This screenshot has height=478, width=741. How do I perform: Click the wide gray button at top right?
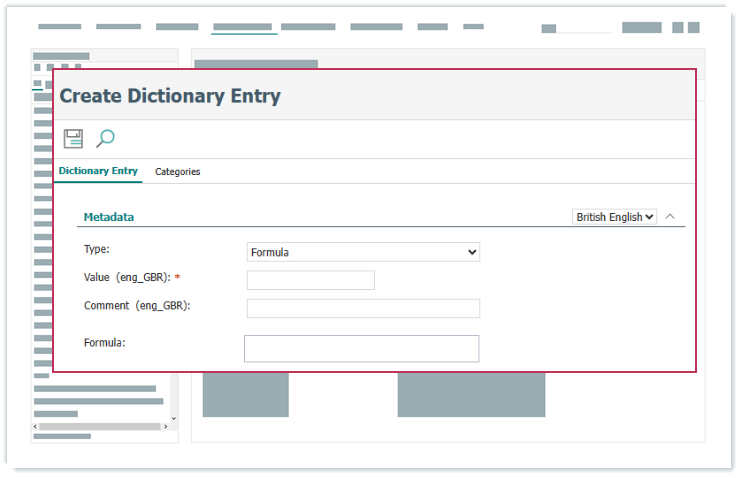[x=641, y=28]
